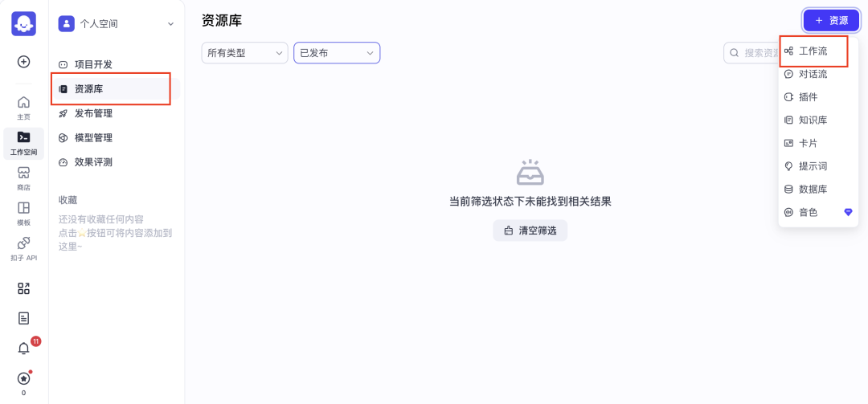Open 发布管理 in sidebar
868x404 pixels.
(x=115, y=113)
